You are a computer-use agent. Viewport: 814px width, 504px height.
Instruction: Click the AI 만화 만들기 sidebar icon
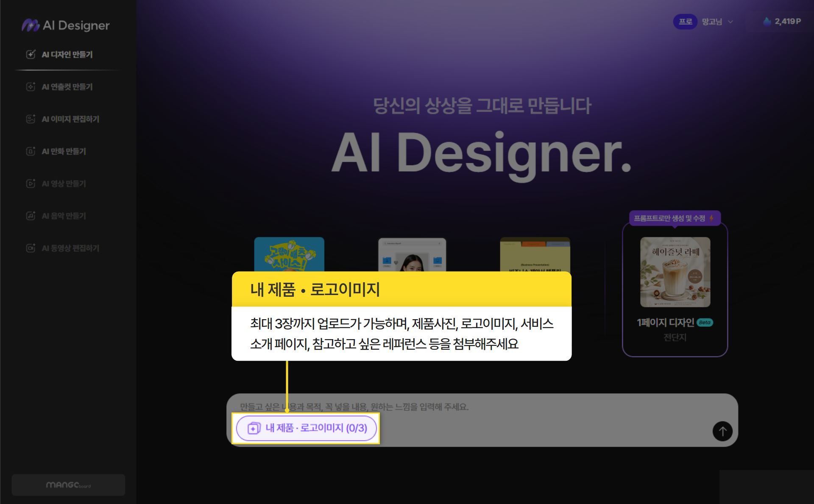coord(31,151)
